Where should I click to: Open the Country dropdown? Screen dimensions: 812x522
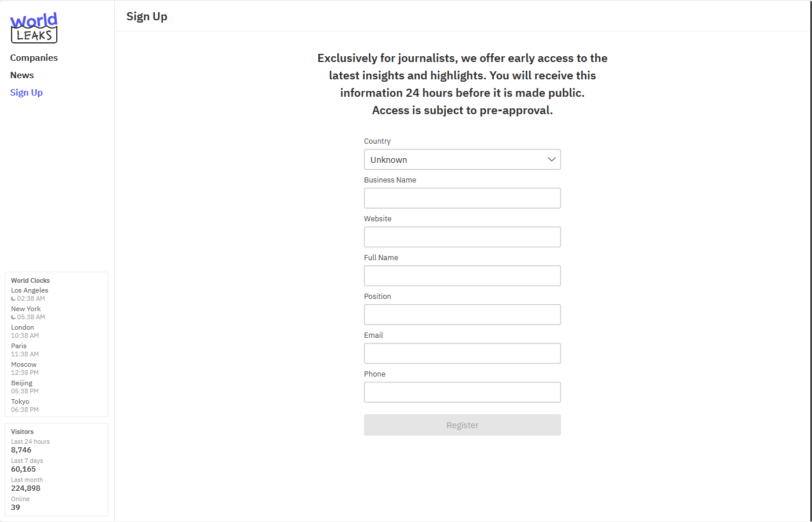462,159
